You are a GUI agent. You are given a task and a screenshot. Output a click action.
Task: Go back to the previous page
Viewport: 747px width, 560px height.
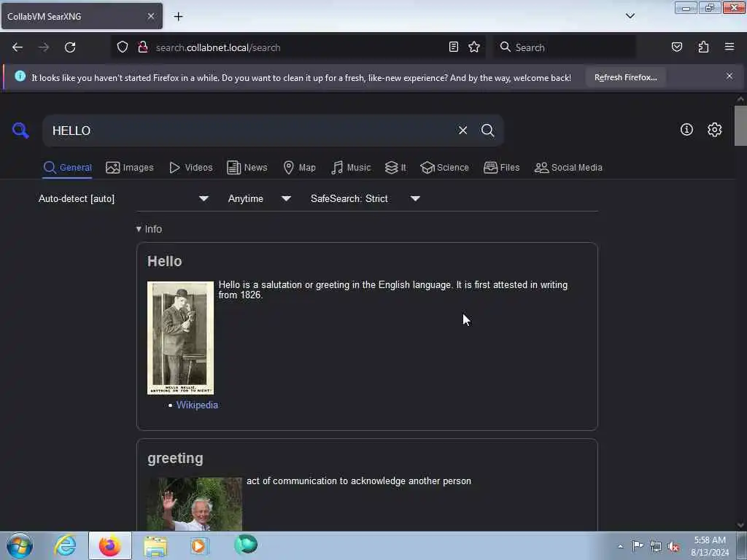point(18,47)
